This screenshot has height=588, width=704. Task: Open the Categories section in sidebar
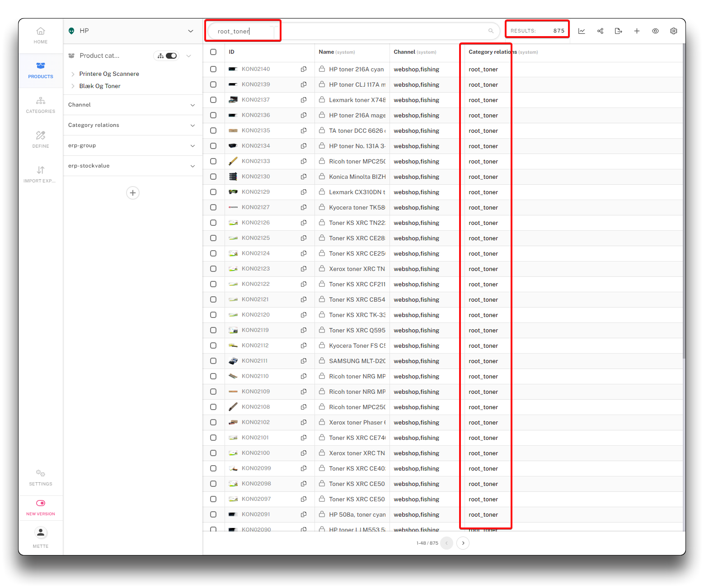tap(41, 105)
